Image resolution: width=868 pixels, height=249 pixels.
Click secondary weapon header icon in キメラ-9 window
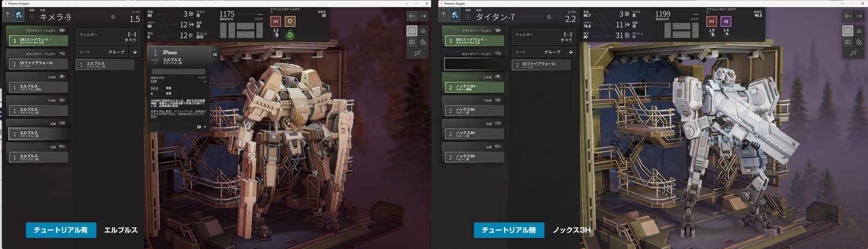pos(62,54)
